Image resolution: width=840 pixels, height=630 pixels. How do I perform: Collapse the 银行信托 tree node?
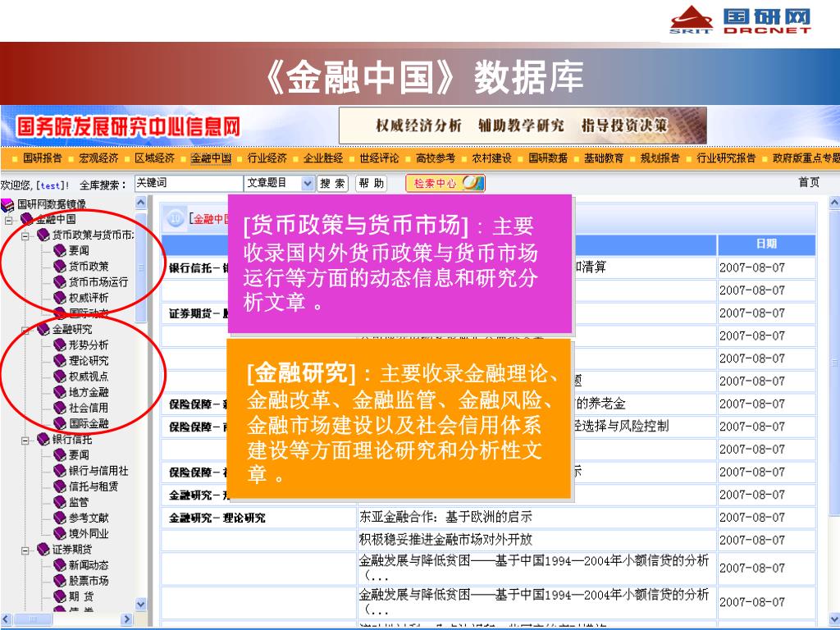pos(25,441)
